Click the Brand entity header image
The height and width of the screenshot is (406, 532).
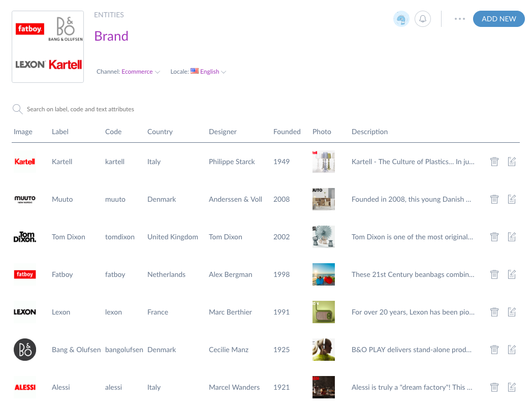(48, 46)
